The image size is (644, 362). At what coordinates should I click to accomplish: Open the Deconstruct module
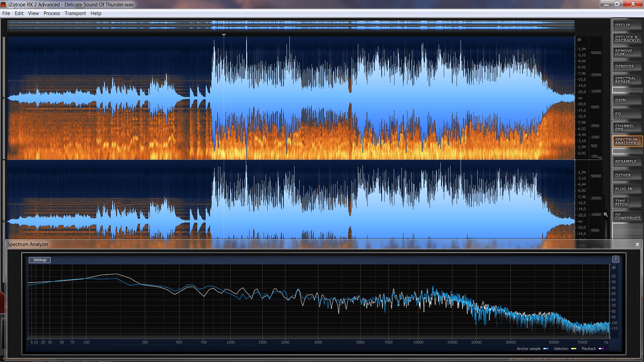click(627, 217)
